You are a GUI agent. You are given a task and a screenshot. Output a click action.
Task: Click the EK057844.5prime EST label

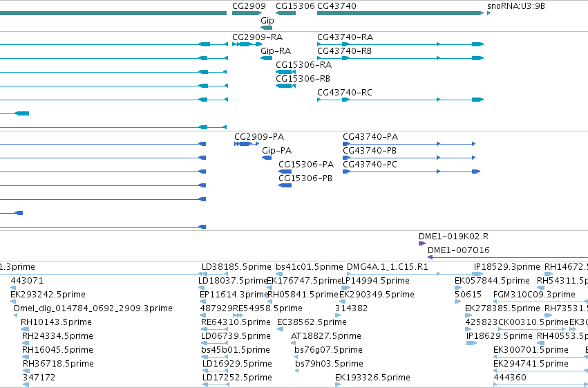click(x=492, y=281)
